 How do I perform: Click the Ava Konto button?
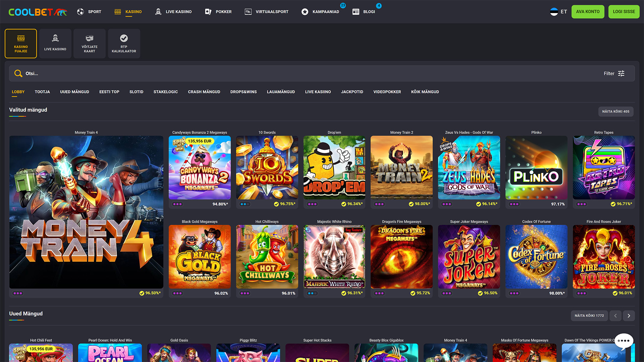click(x=588, y=12)
